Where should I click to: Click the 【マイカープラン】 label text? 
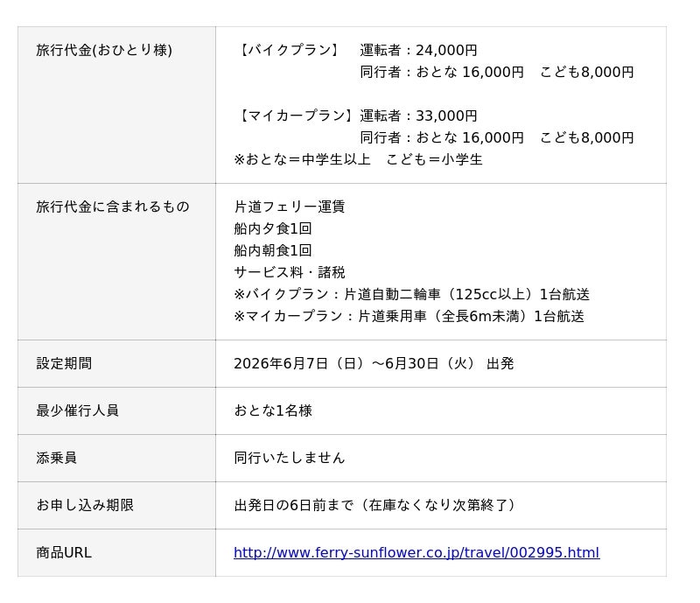click(295, 116)
